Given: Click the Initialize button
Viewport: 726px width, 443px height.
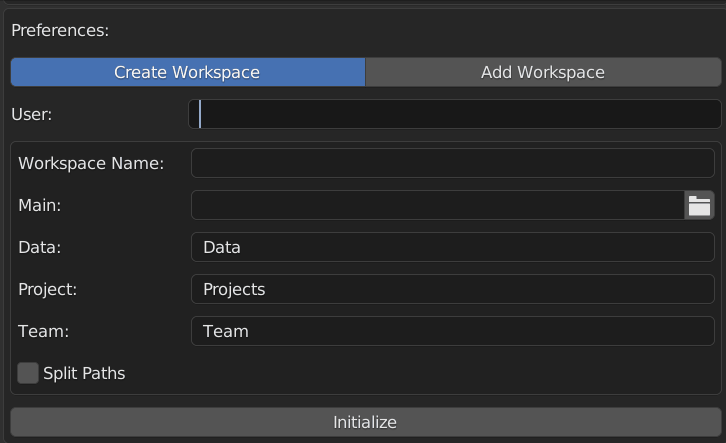Looking at the screenshot, I should tap(366, 422).
